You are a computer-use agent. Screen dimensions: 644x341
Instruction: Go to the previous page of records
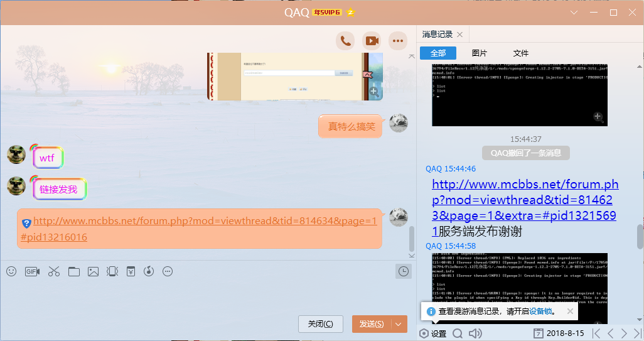(x=610, y=333)
